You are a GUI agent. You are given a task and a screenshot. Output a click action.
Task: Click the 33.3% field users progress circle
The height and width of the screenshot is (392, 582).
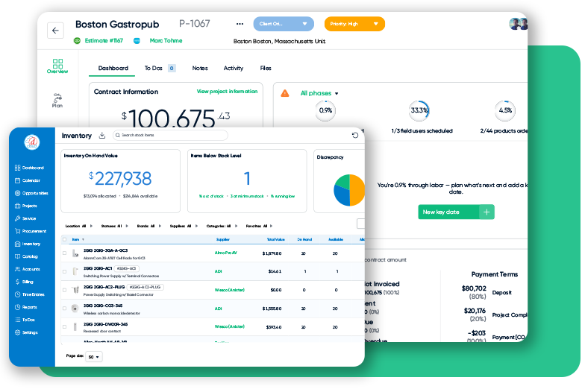pos(419,110)
